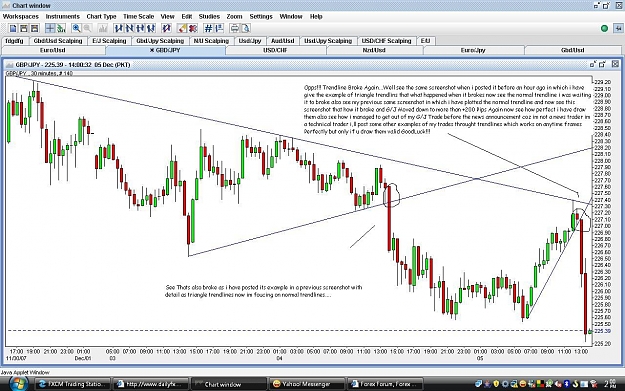This screenshot has width=625, height=391.
Task: Open the Help menu
Action: 316,16
